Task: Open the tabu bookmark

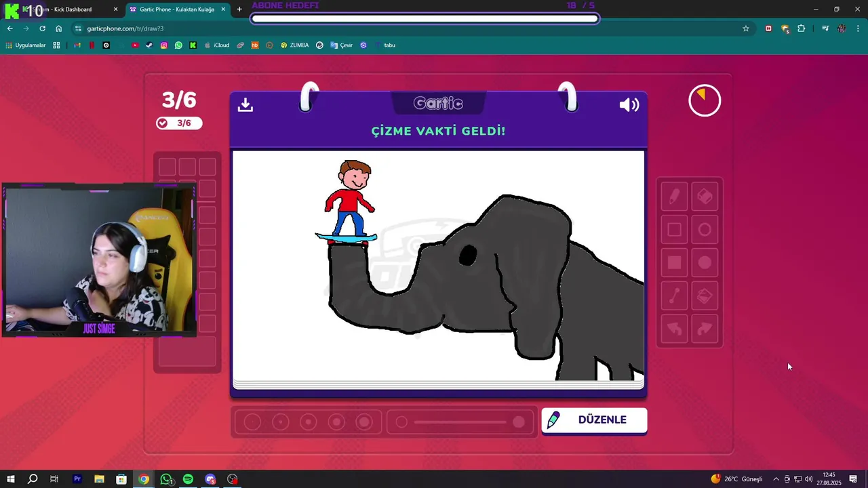Action: click(384, 45)
